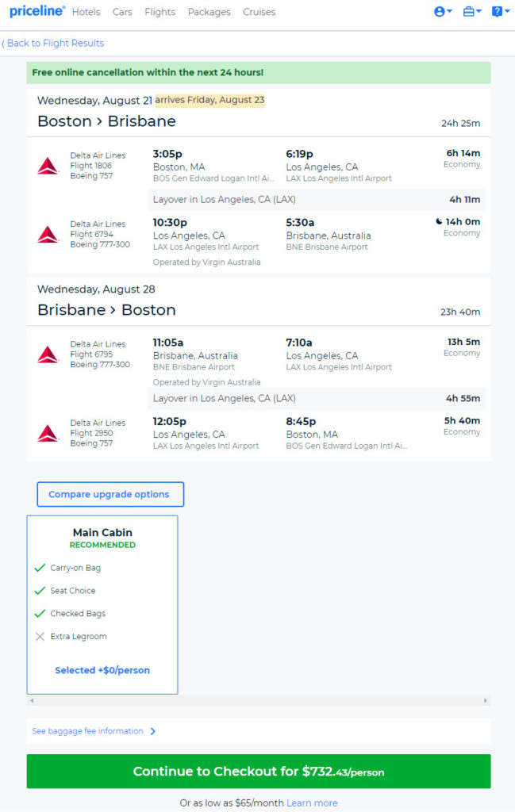
Task: Open the Packages tab
Action: 209,12
